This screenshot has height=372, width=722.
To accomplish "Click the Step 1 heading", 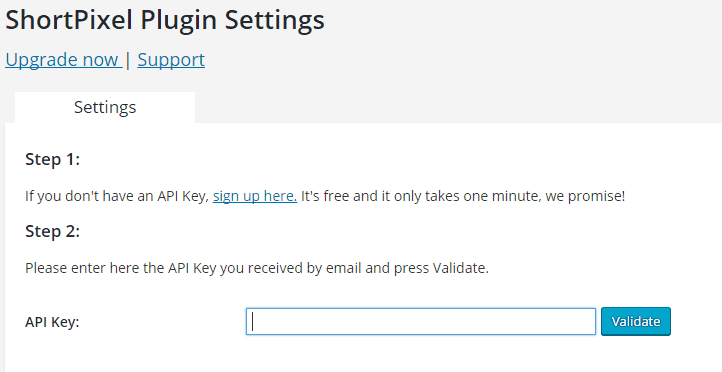I will (x=52, y=159).
